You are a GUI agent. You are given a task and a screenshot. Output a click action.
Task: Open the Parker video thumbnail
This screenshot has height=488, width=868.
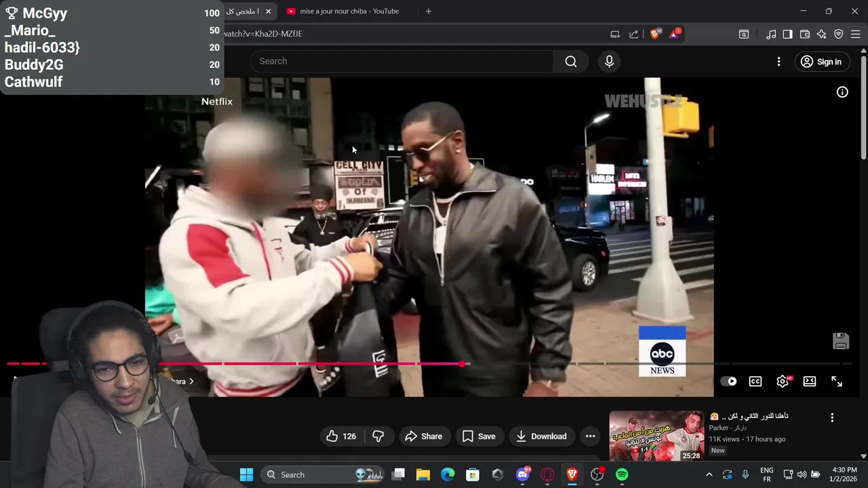point(656,436)
